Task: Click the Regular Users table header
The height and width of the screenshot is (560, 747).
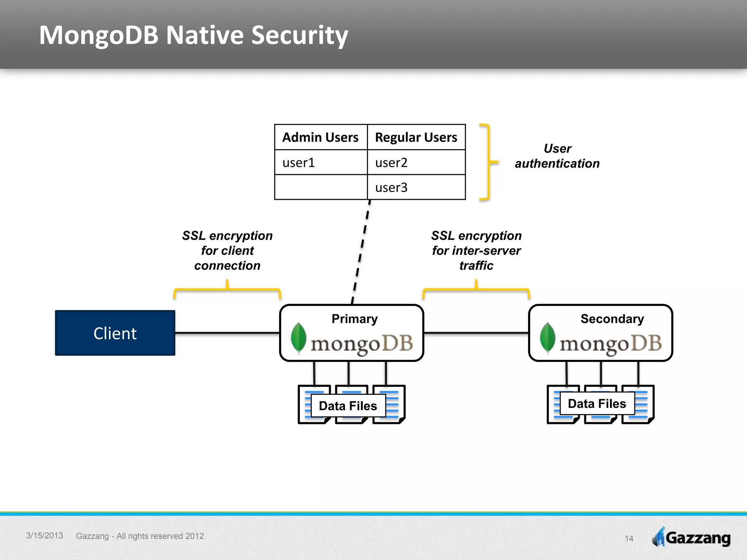Action: [x=416, y=137]
